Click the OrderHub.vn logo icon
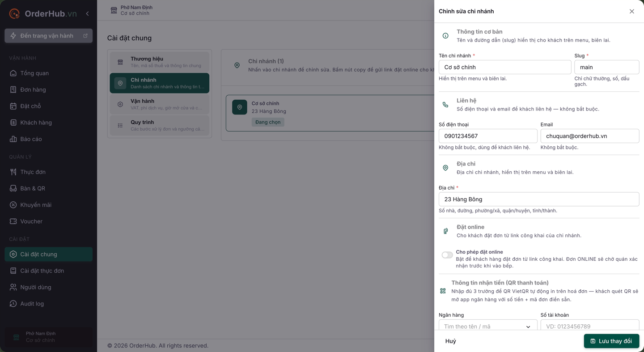This screenshot has width=644, height=352. pyautogui.click(x=14, y=14)
